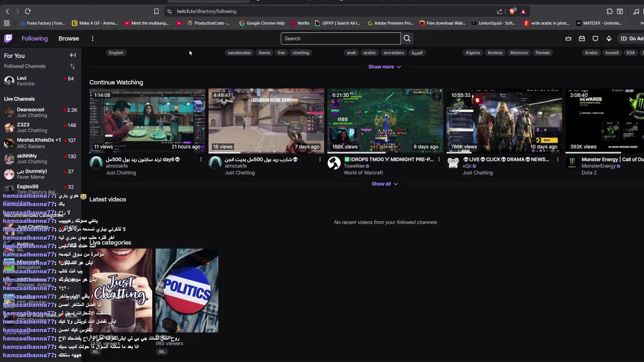Click the Get Bits diamond icon

[x=609, y=38]
